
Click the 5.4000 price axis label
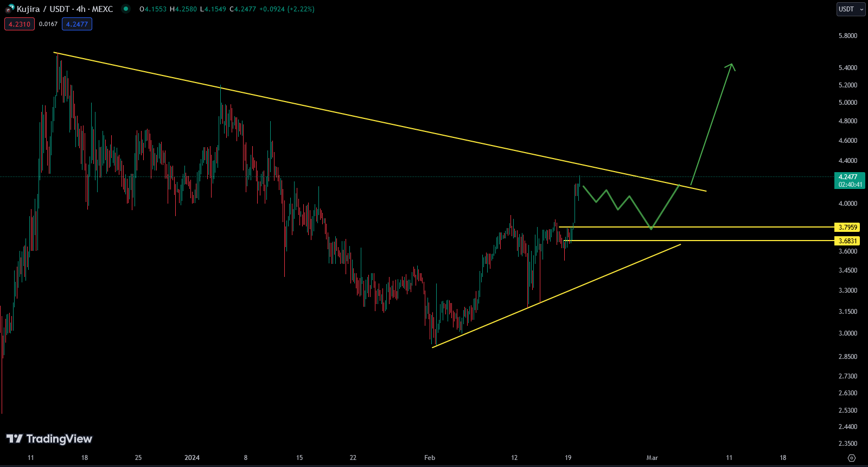tap(848, 68)
